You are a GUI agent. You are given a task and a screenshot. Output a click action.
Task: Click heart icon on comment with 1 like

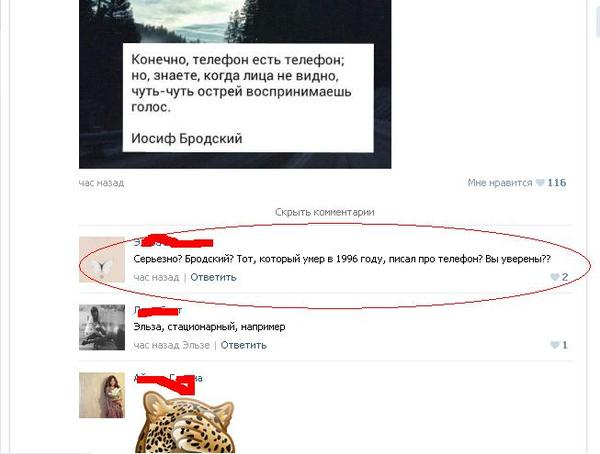[x=554, y=345]
